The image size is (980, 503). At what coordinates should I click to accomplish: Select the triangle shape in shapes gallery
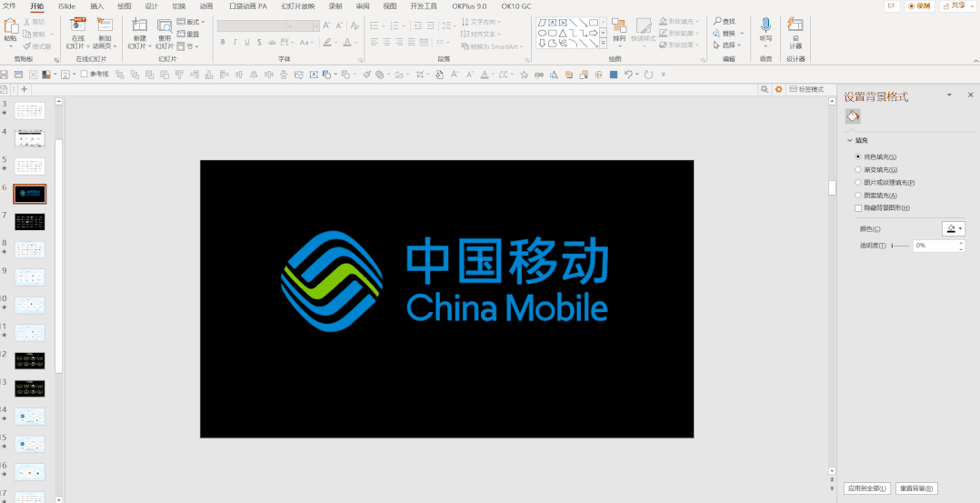563,33
